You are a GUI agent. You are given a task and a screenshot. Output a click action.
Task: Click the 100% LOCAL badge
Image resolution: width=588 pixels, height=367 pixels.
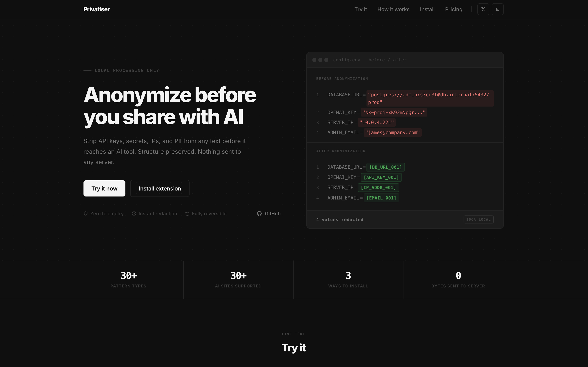click(x=478, y=219)
